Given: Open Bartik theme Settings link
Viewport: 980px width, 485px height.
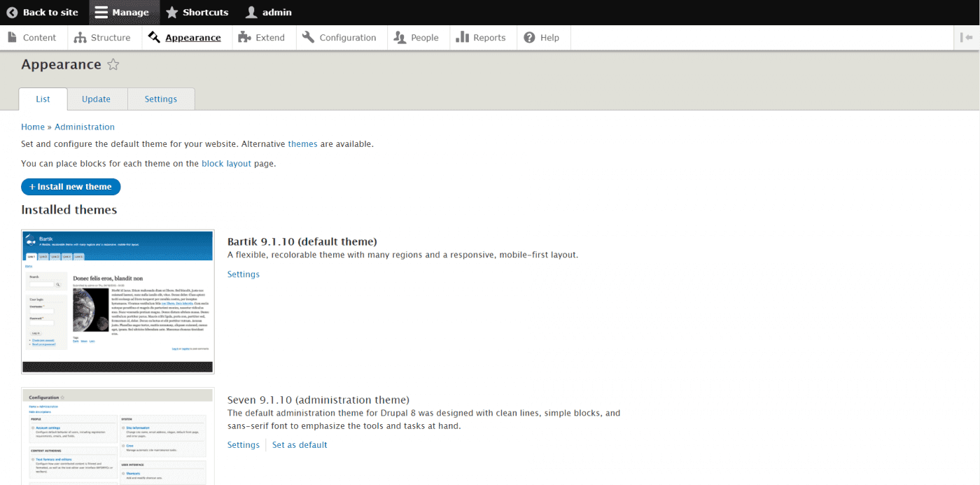Looking at the screenshot, I should (244, 274).
